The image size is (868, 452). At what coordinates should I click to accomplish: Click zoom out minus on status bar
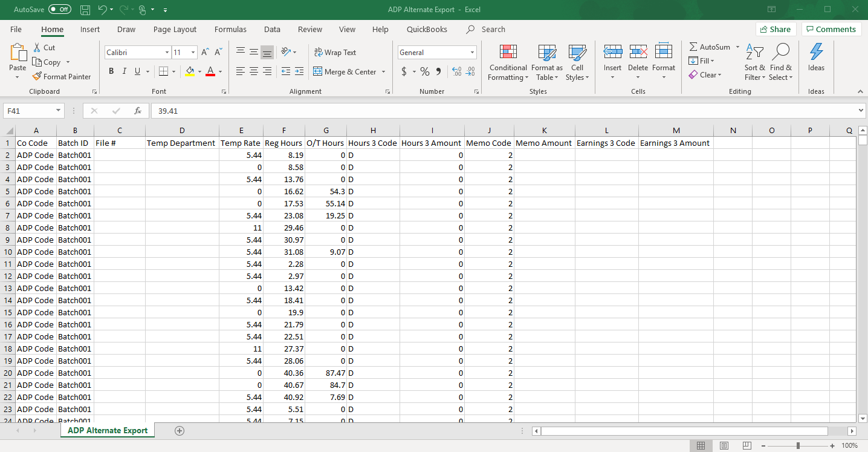(x=765, y=445)
